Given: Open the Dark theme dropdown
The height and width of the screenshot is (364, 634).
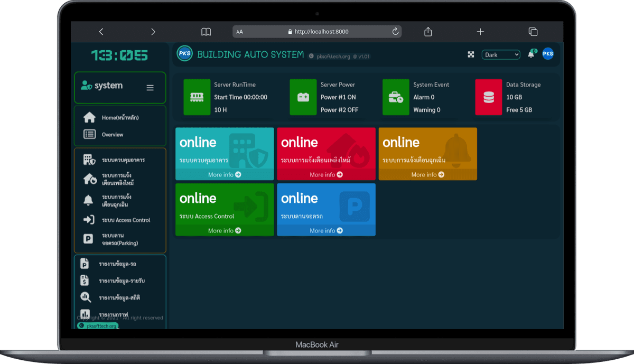Looking at the screenshot, I should pyautogui.click(x=501, y=54).
